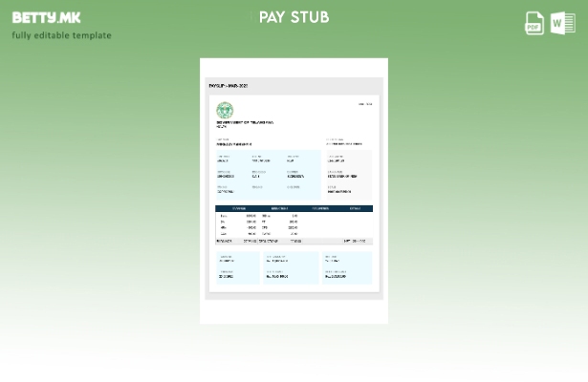Click the totals row beneath the earnings table
This screenshot has width=588, height=382.
[294, 242]
